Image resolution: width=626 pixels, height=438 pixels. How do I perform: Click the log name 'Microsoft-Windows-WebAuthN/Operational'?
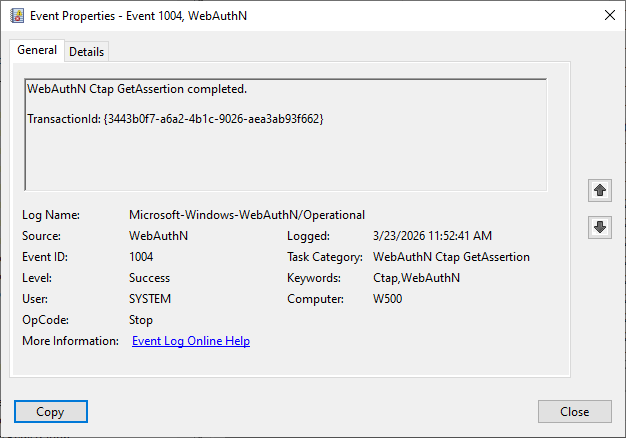coord(247,215)
